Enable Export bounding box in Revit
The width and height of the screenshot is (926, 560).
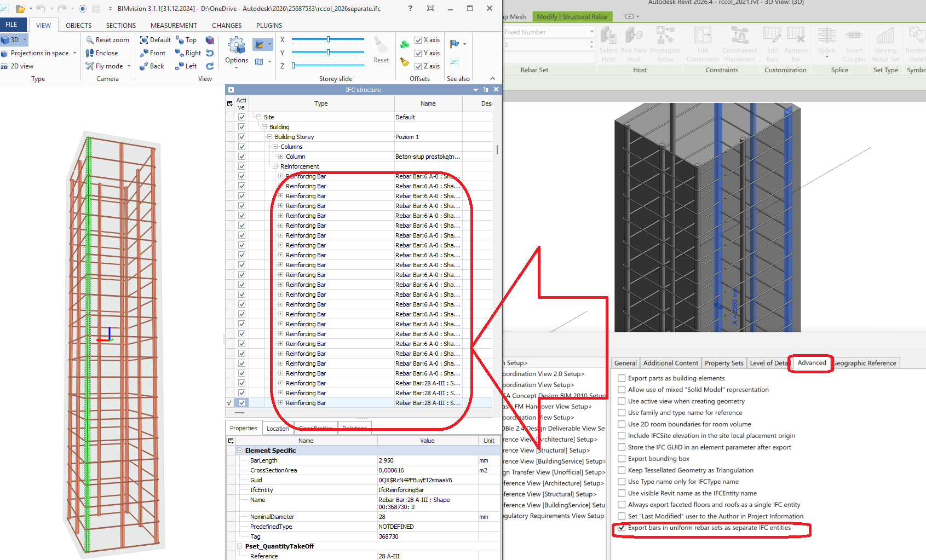click(622, 459)
